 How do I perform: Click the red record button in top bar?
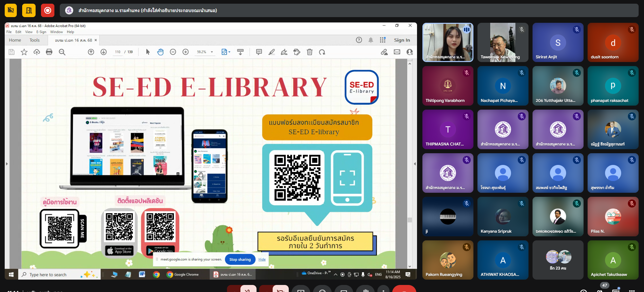point(48,10)
